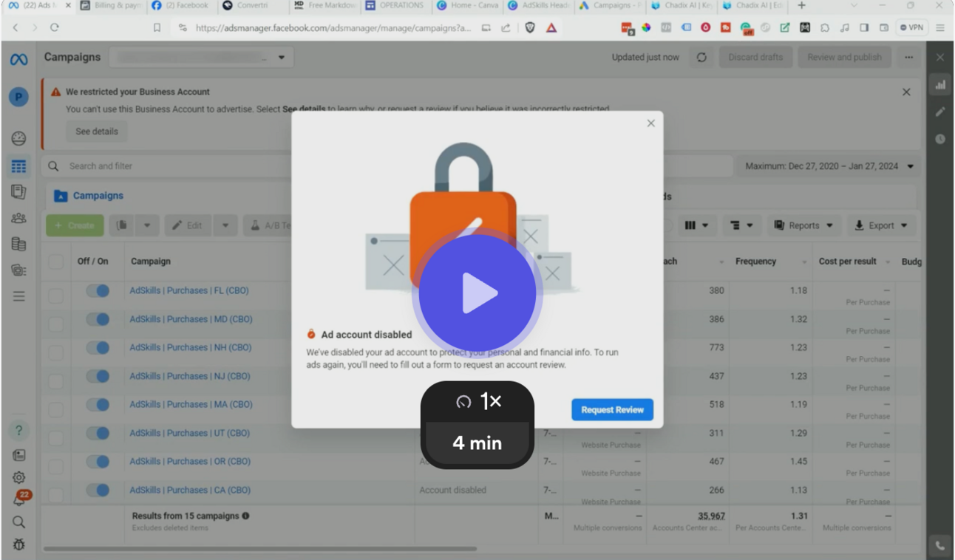The image size is (955, 560).
Task: Select the Campaigns grid icon in sidebar
Action: (18, 166)
